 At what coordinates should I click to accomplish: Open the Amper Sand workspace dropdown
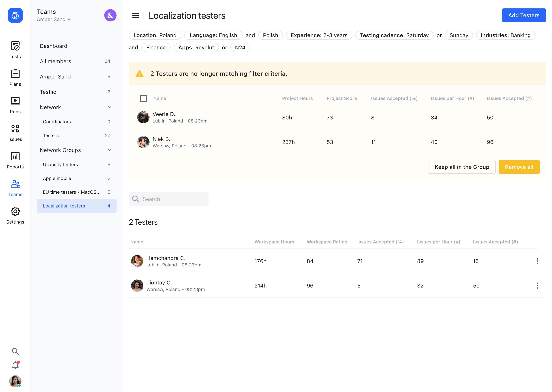(x=54, y=19)
